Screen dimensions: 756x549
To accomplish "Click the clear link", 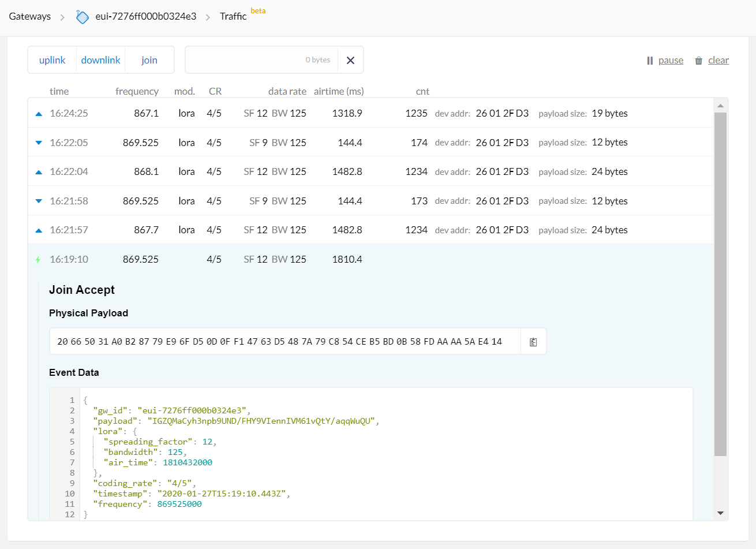I will [x=718, y=61].
